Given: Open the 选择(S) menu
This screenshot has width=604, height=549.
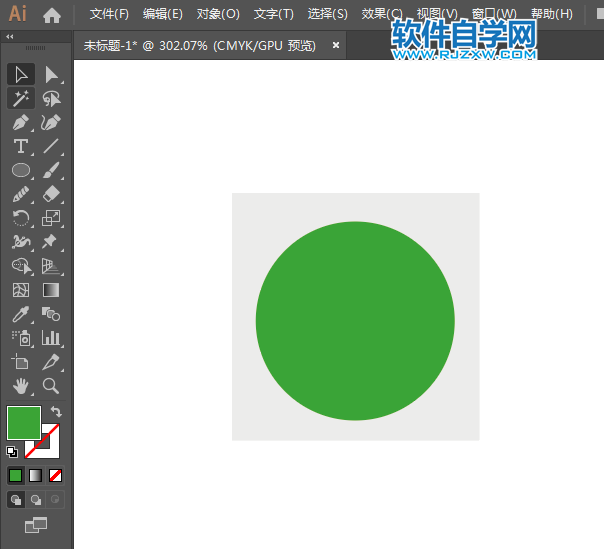Looking at the screenshot, I should [x=327, y=14].
